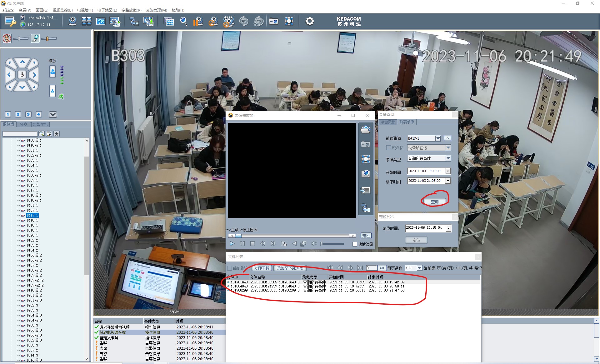Click the playback progress slider thumb
600x364 pixels.
click(x=238, y=236)
